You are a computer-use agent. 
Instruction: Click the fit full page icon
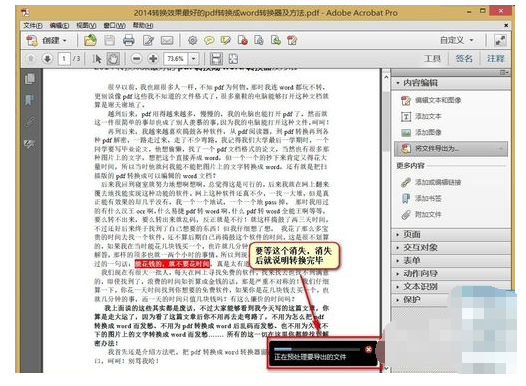(233, 59)
